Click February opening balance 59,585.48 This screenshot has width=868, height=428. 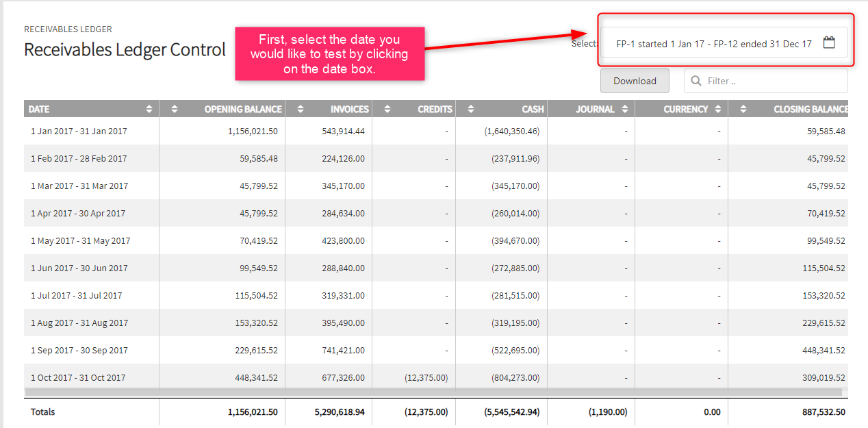tap(259, 158)
